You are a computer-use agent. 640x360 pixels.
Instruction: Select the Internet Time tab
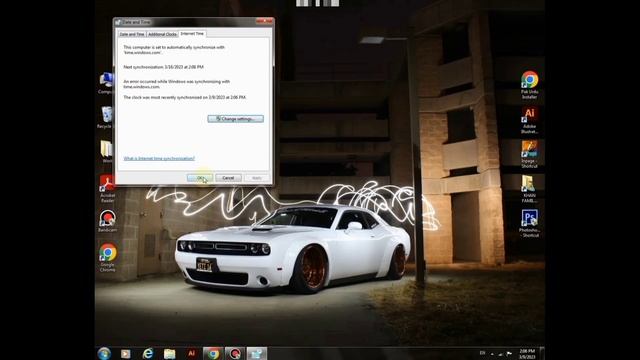[192, 33]
